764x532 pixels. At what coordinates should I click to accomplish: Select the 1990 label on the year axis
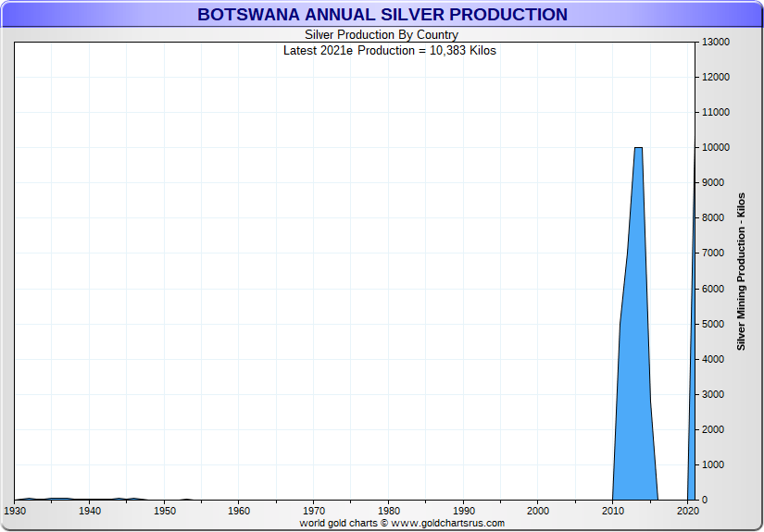[x=464, y=511]
